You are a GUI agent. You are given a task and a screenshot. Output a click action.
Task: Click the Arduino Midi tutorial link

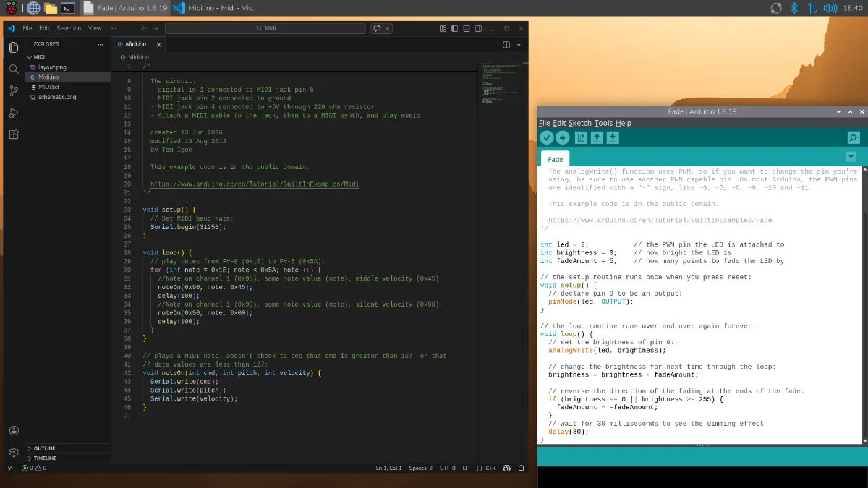(254, 184)
